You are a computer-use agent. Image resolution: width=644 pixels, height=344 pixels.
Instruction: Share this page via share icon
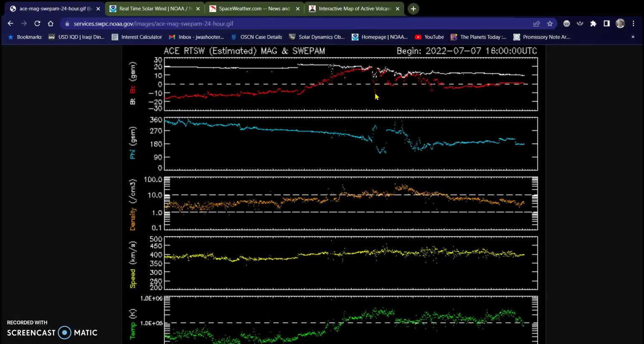[537, 24]
